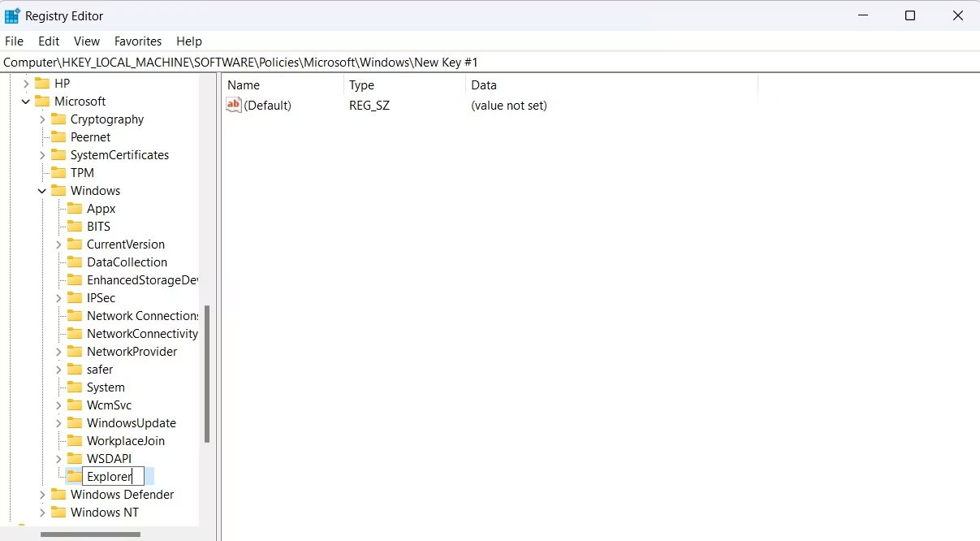Select the BITS registry key
The image size is (980, 541).
pos(100,226)
